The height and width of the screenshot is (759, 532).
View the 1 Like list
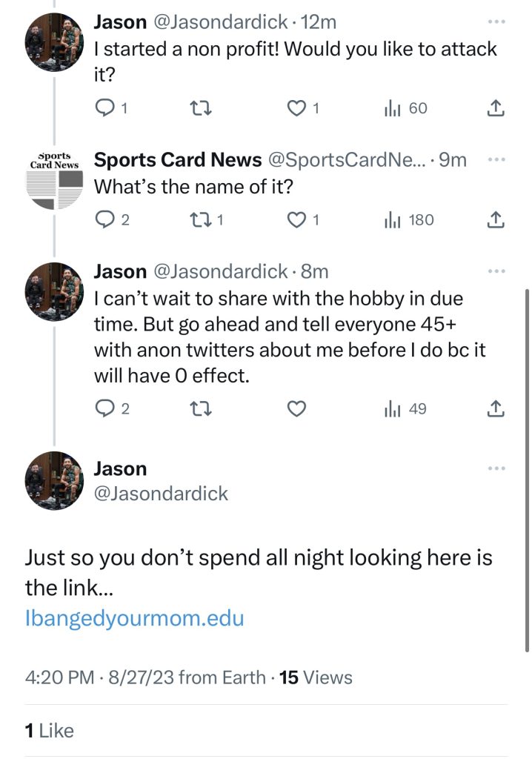[50, 731]
